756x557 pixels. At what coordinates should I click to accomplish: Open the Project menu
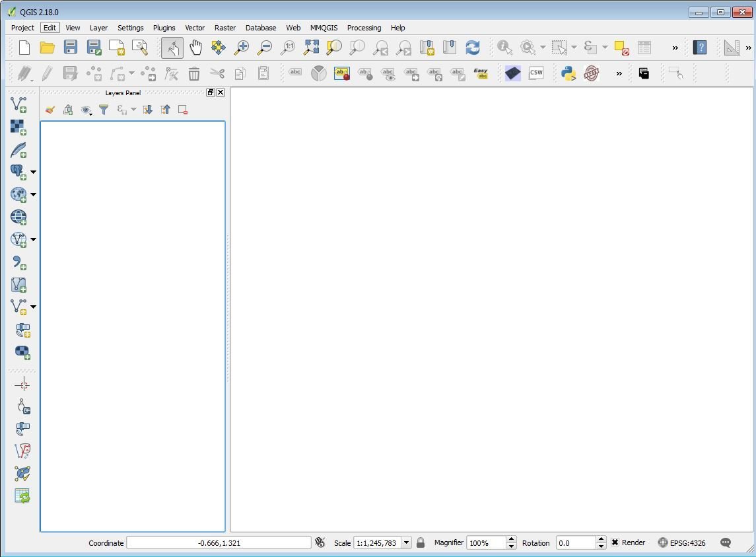pyautogui.click(x=22, y=28)
